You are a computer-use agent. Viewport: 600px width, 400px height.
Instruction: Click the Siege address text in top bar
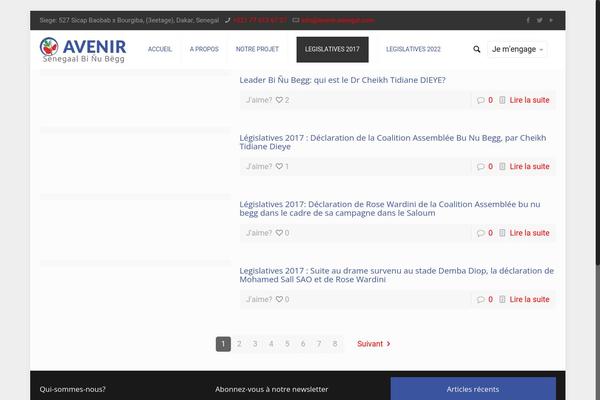[x=129, y=20]
